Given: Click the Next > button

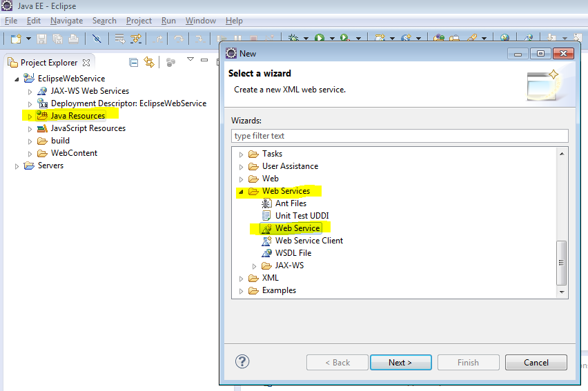Looking at the screenshot, I should [x=400, y=363].
